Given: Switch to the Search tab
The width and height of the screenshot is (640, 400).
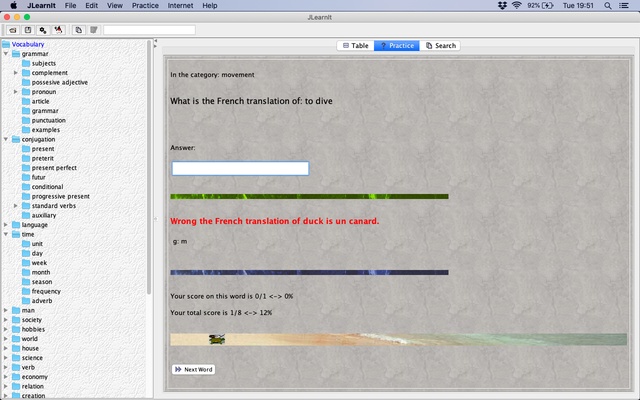Looking at the screenshot, I should [440, 45].
